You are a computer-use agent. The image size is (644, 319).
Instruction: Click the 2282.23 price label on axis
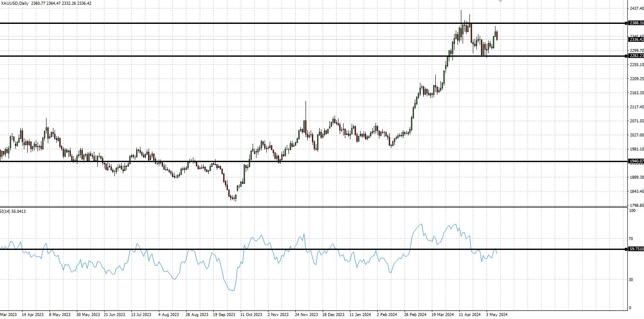pos(636,56)
